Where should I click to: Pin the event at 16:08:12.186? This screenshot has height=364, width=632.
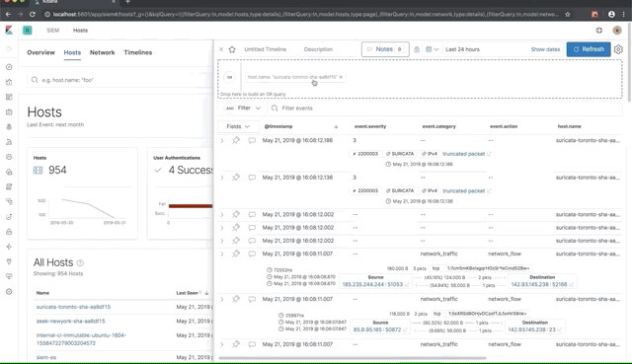click(236, 140)
